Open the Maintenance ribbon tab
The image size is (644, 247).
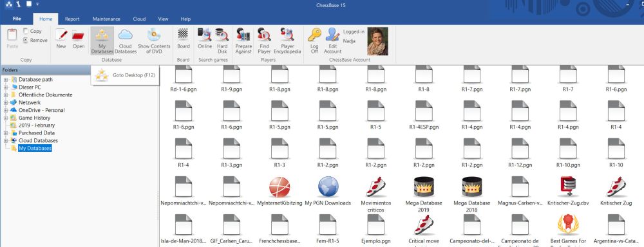click(106, 19)
